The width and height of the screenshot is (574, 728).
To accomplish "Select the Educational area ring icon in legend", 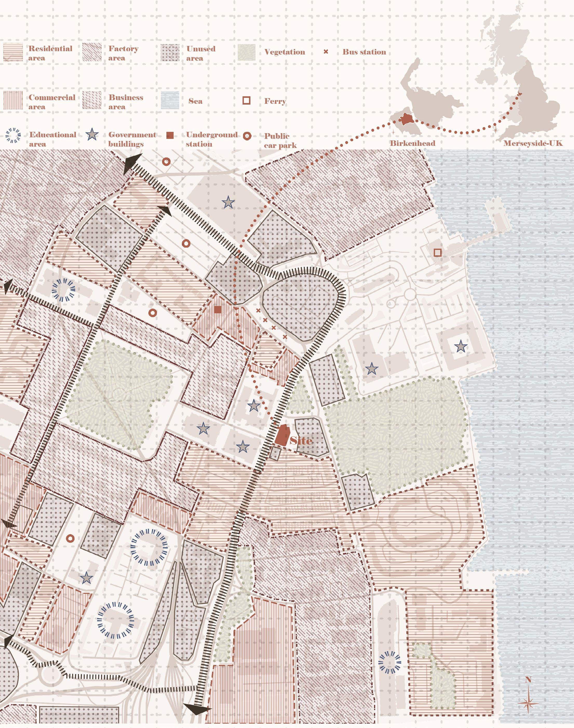I will [x=13, y=136].
